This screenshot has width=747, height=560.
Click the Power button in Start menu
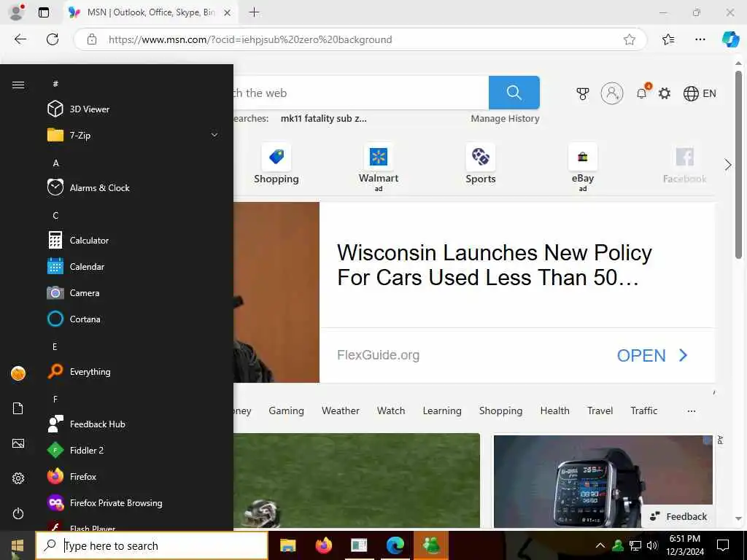tap(18, 513)
